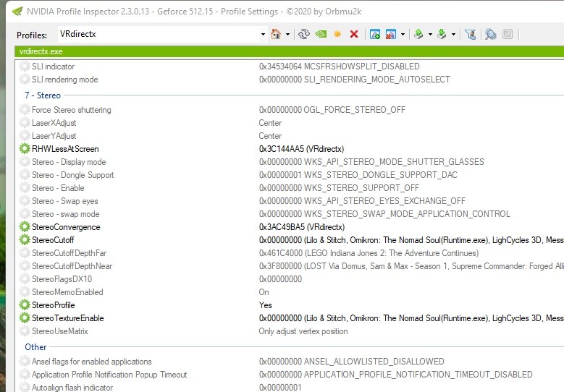
Task: Collapse the Other group header
Action: (35, 347)
